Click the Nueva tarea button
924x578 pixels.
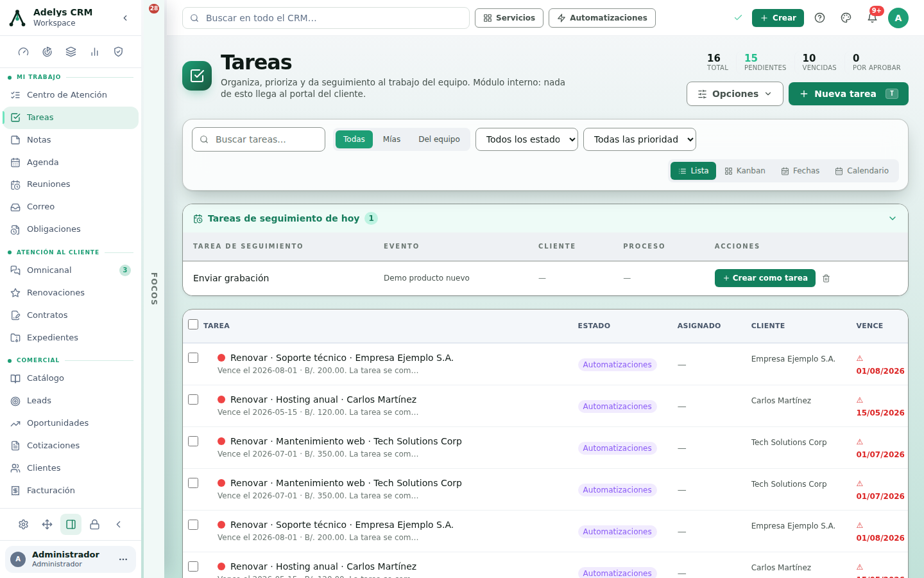848,94
